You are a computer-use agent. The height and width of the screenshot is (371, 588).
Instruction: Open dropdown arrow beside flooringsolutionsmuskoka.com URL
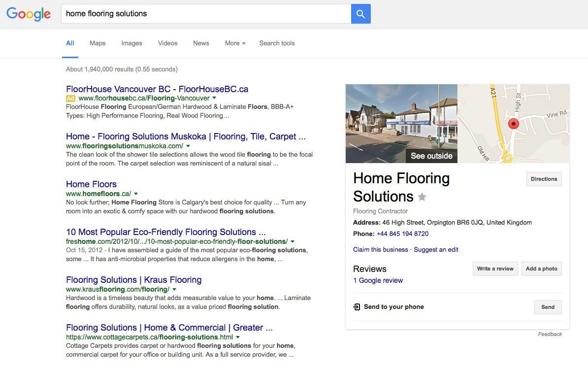click(188, 146)
